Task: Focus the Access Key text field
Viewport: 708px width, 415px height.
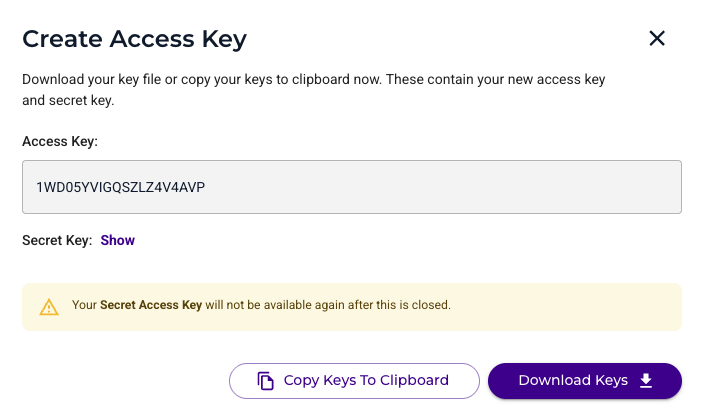Action: 351,187
